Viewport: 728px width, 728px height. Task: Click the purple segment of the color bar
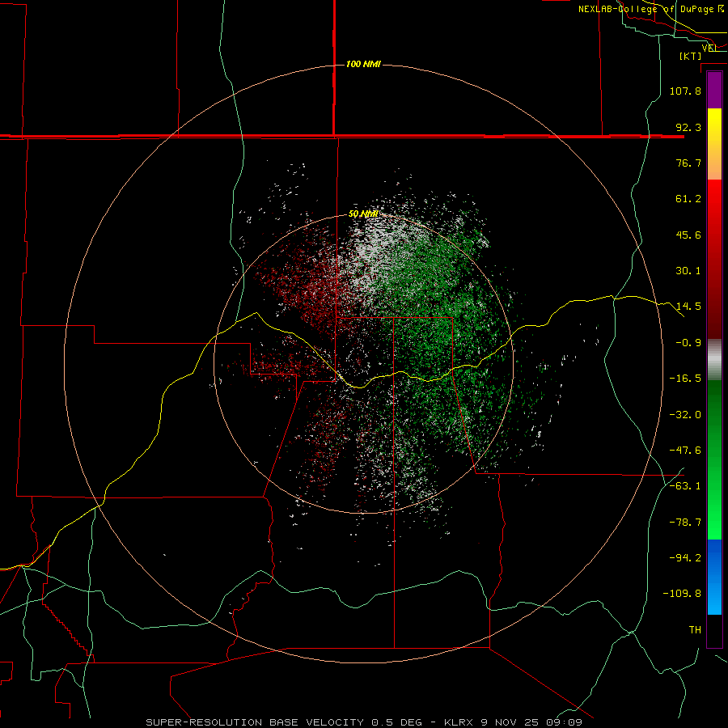(x=714, y=90)
